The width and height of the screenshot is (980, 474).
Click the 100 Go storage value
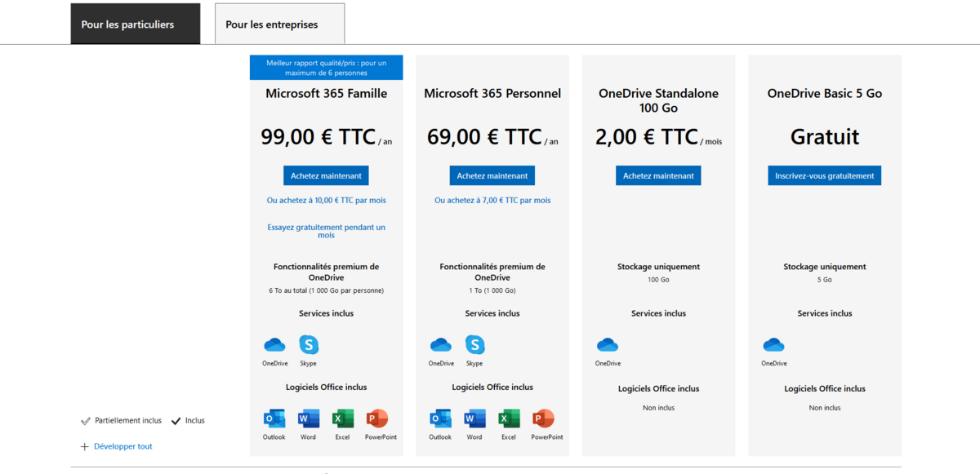[x=658, y=280]
